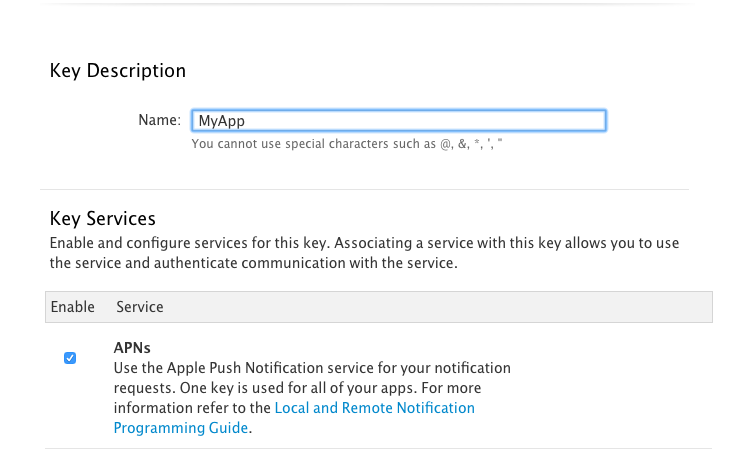Click the Key Description heading
The image size is (735, 449).
tap(118, 71)
